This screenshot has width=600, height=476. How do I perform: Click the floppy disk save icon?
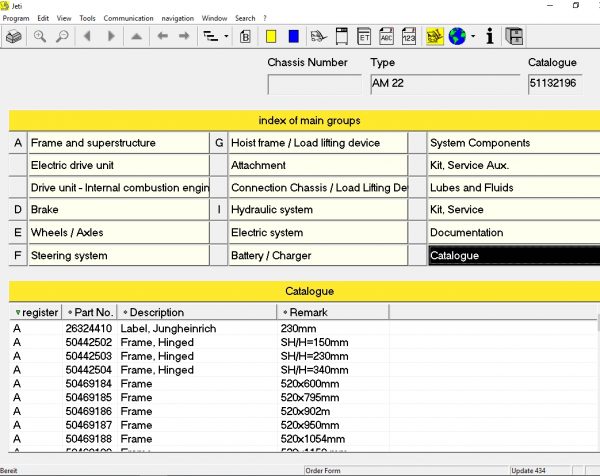[x=514, y=37]
